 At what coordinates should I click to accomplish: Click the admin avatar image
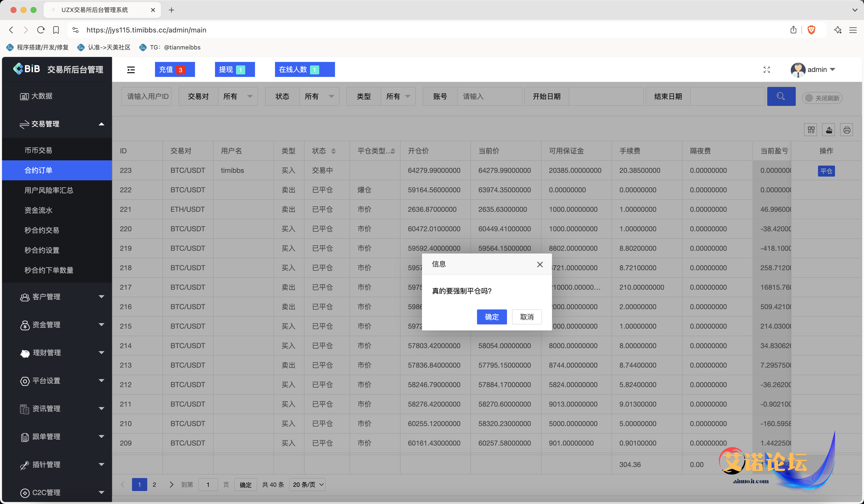click(798, 69)
